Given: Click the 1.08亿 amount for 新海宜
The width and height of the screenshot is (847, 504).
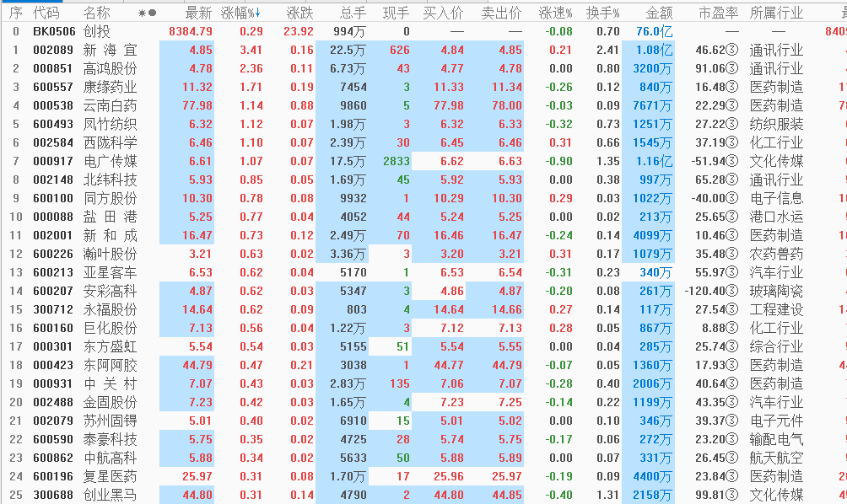Looking at the screenshot, I should point(654,51).
